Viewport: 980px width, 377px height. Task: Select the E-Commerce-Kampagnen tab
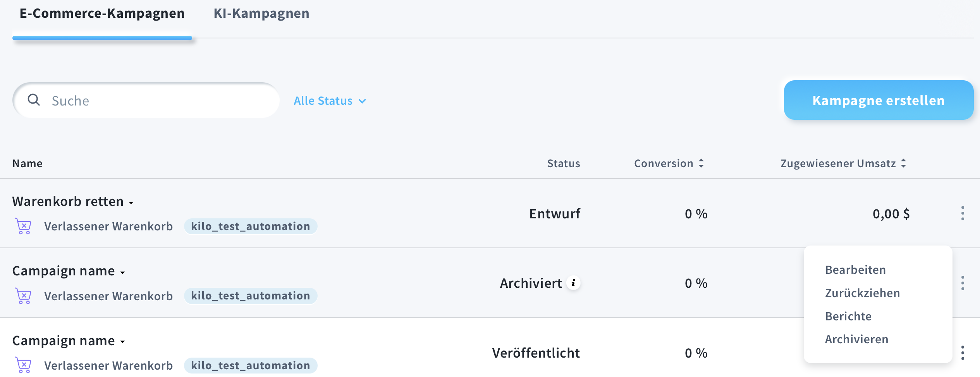coord(102,14)
